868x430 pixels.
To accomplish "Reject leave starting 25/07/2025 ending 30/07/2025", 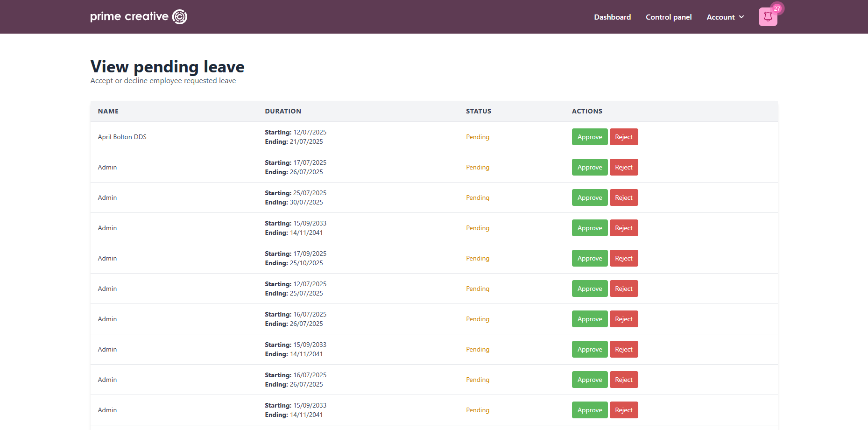I will [x=623, y=197].
